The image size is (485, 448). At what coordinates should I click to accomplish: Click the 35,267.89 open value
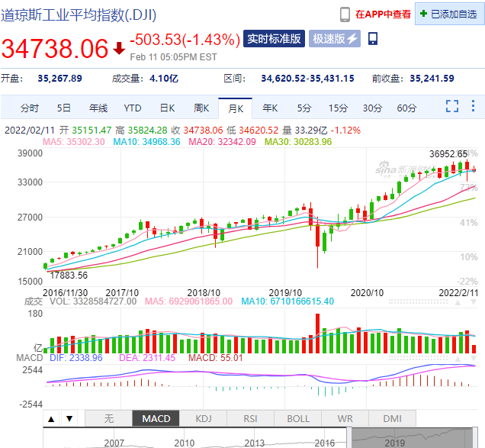coord(59,79)
